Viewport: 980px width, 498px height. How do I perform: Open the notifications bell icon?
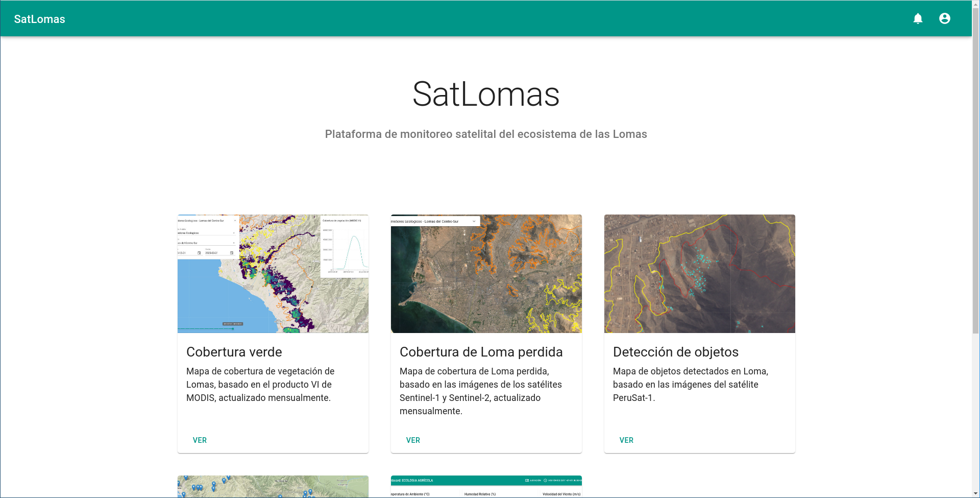918,18
